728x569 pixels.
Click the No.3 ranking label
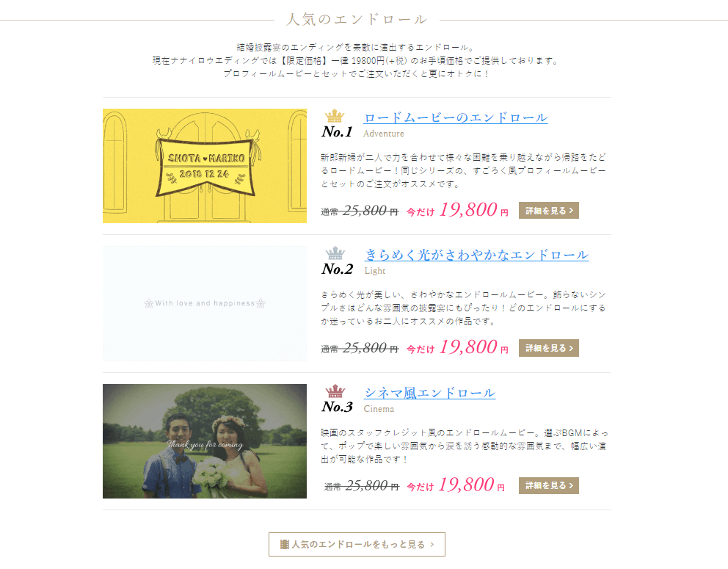(337, 407)
